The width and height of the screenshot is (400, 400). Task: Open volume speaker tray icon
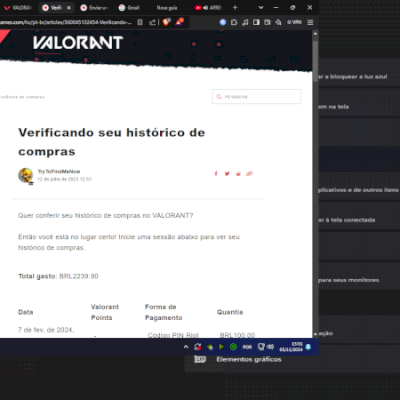(x=270, y=347)
